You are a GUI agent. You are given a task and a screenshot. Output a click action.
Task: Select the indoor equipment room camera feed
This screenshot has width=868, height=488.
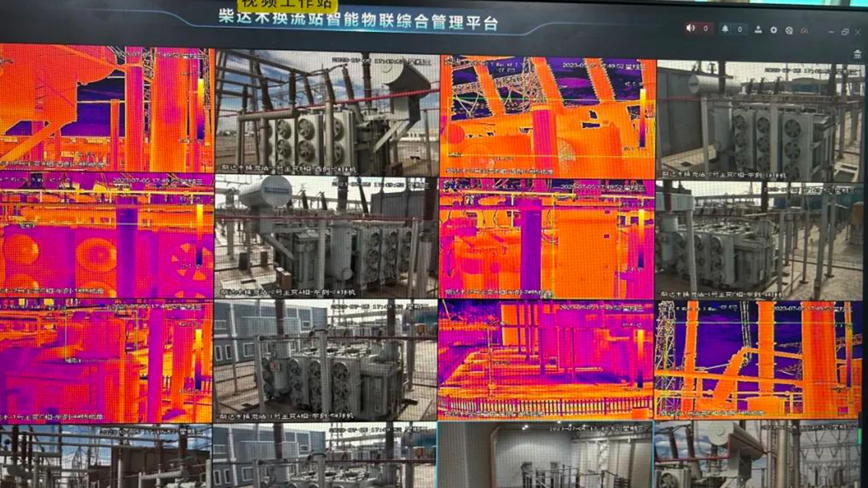545,455
